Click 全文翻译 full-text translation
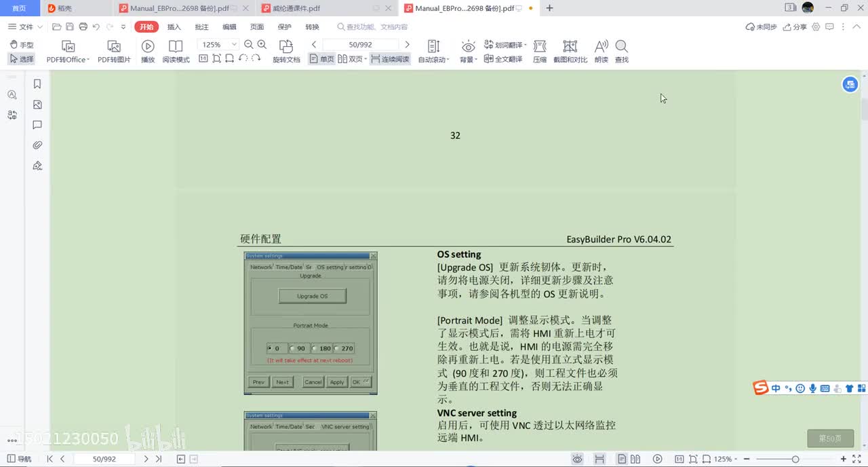The height and width of the screenshot is (467, 868). (503, 59)
